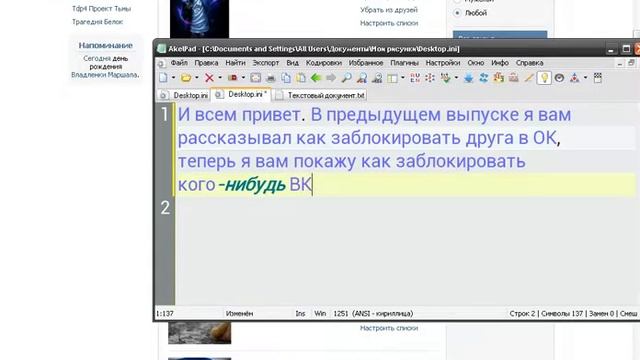Click the yellow pencil toolbar icon
The image size is (640, 360).
pyautogui.click(x=529, y=78)
